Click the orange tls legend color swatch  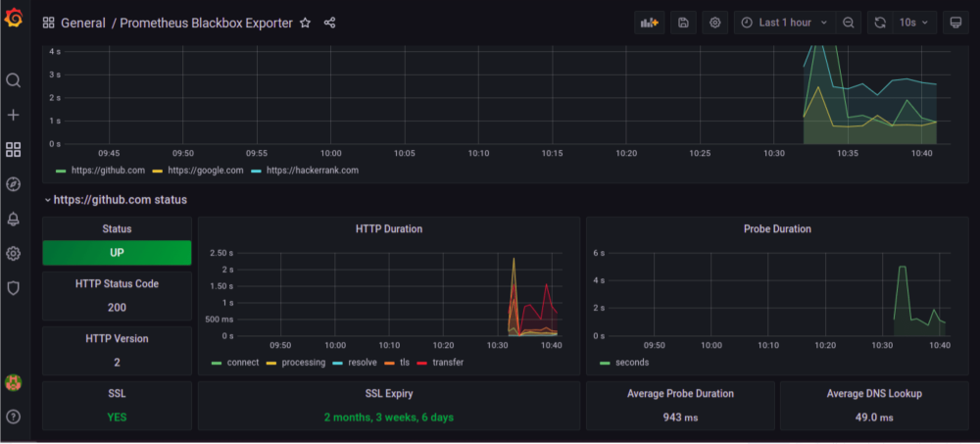[389, 363]
